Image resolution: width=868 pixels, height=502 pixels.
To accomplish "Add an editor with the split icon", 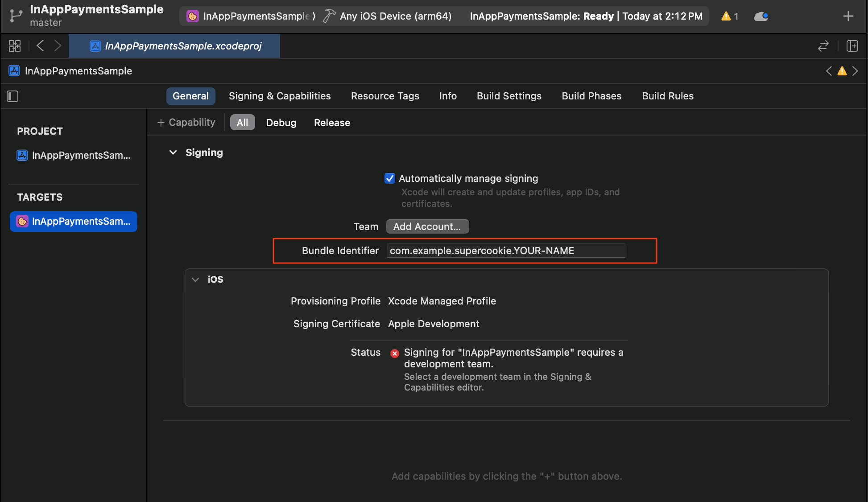I will [x=852, y=46].
